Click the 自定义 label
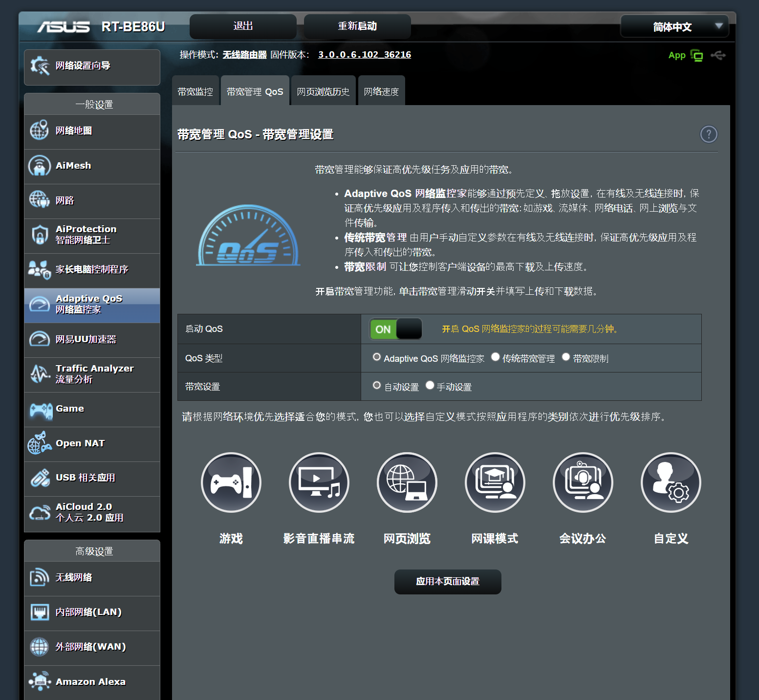The width and height of the screenshot is (759, 700). [x=671, y=539]
